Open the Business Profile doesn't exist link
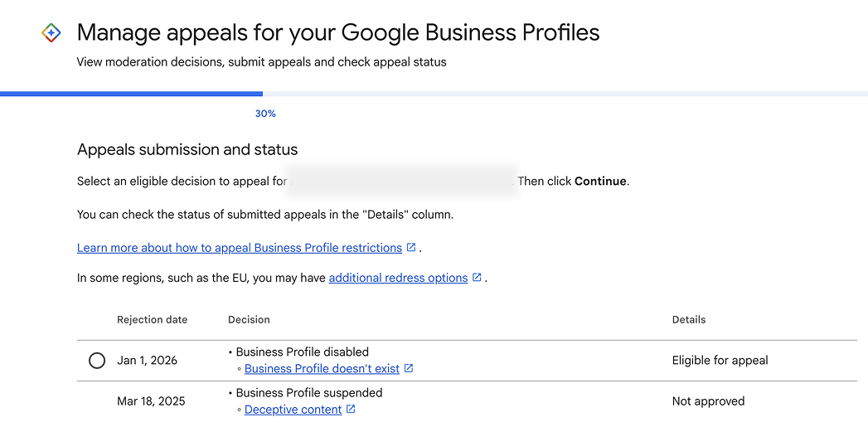The width and height of the screenshot is (868, 437). tap(322, 369)
